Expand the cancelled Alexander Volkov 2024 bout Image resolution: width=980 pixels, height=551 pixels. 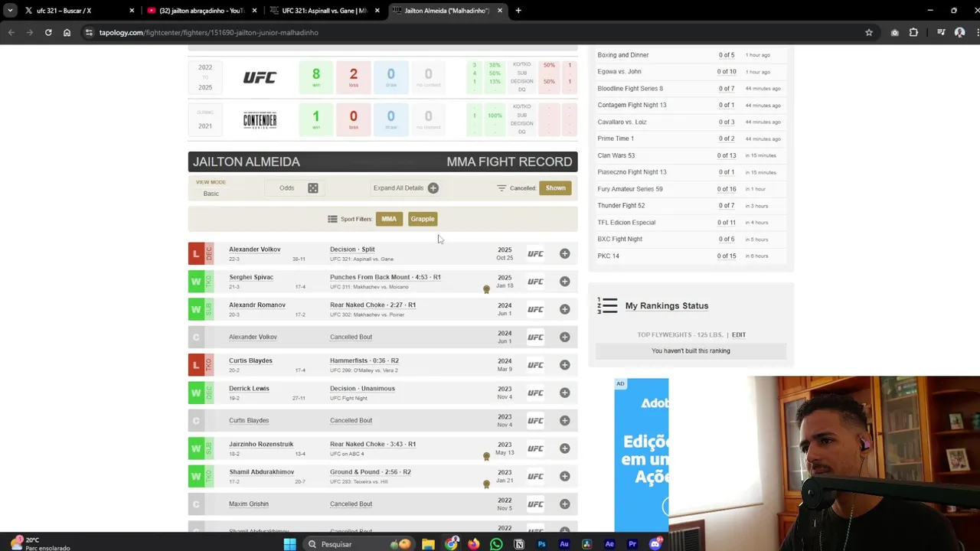click(564, 337)
